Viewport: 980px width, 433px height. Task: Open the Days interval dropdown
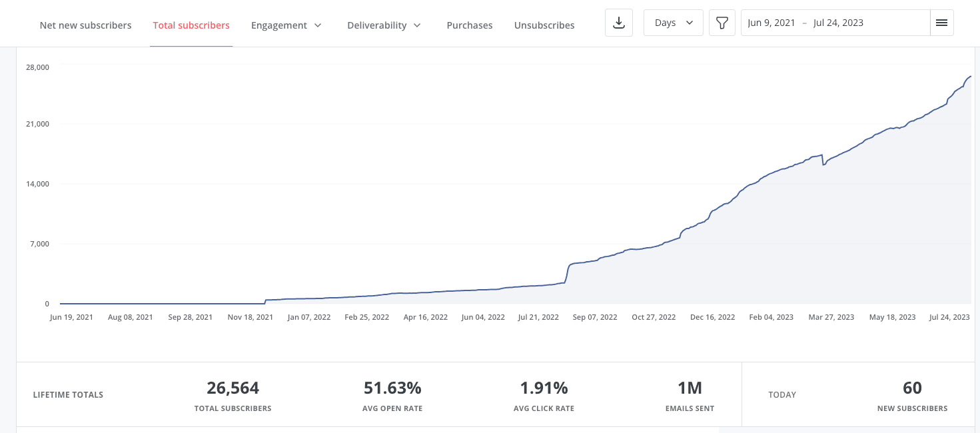coord(674,23)
